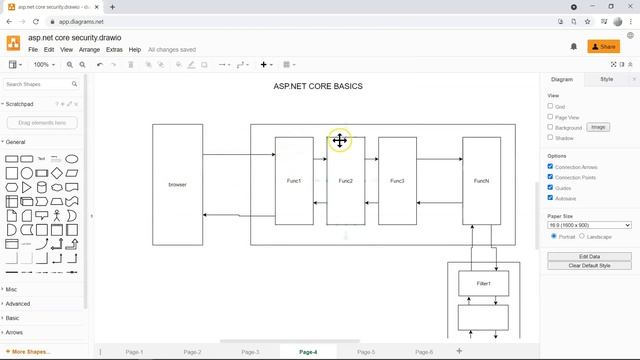Click the format panel toggle icon
The height and width of the screenshot is (360, 640).
click(x=622, y=64)
